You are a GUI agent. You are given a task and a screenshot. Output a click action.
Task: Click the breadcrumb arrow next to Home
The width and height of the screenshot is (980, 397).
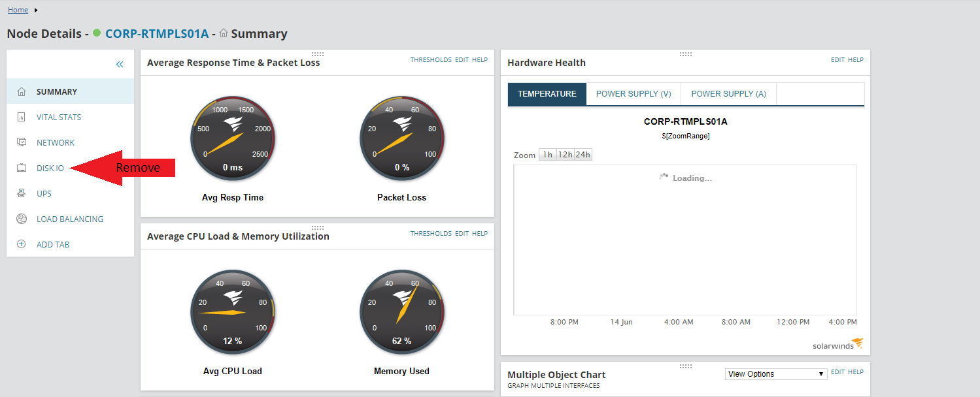point(35,10)
